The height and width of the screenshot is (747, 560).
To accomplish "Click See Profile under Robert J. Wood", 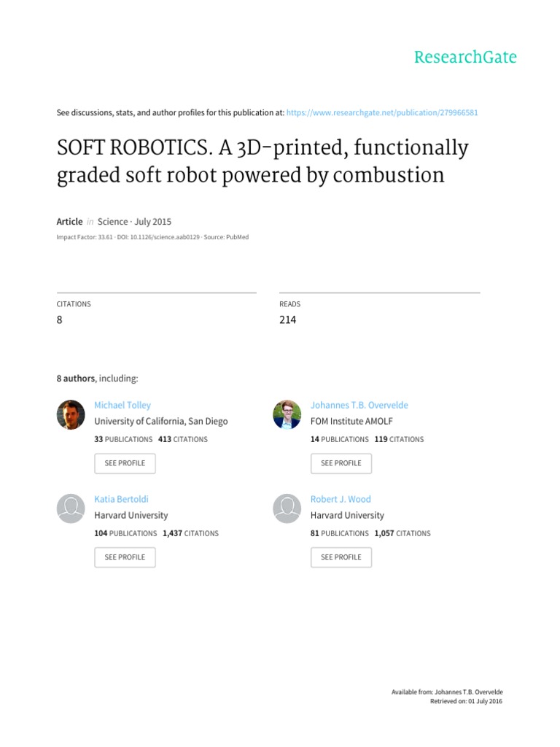I will (x=341, y=557).
